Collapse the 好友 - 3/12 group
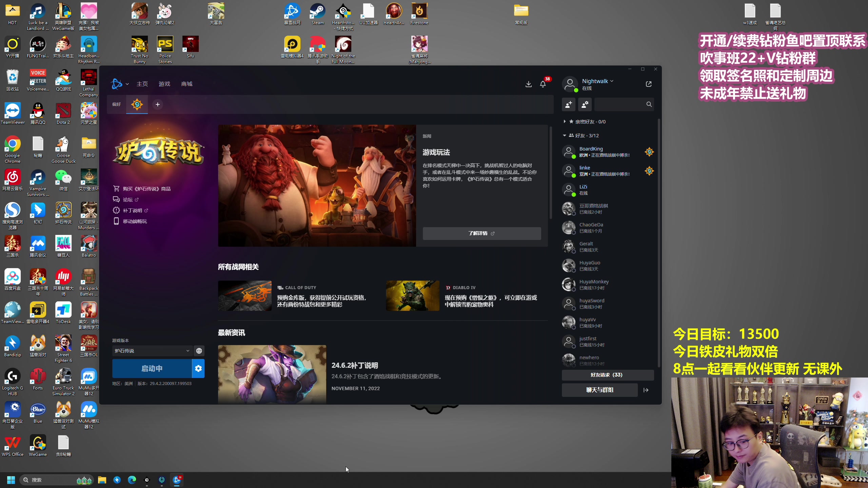Image resolution: width=868 pixels, height=488 pixels. click(x=581, y=136)
